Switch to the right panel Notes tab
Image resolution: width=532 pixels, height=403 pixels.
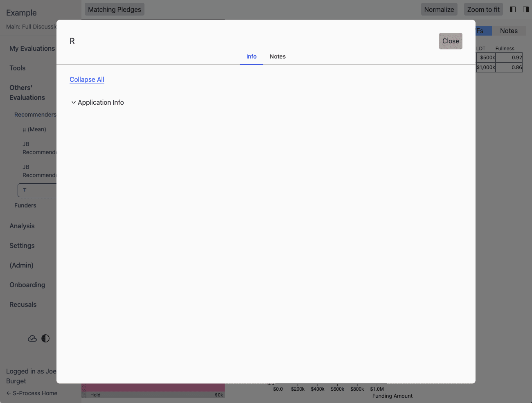coord(509,31)
